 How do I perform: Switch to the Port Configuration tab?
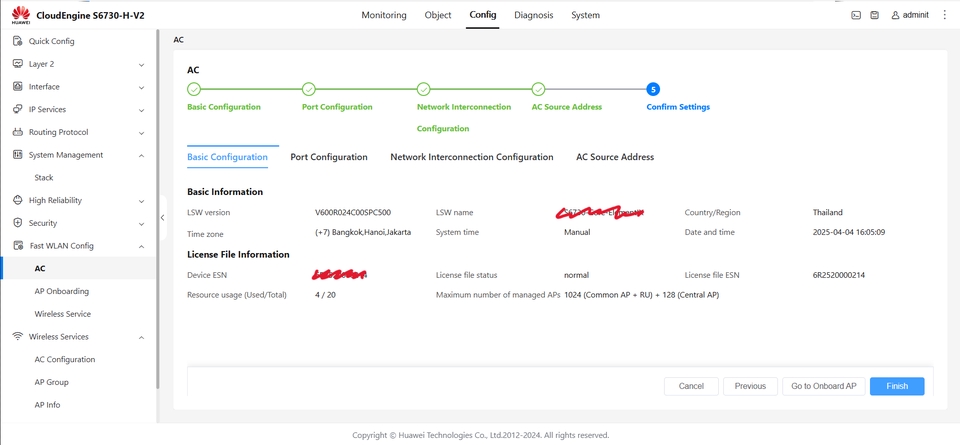click(329, 157)
